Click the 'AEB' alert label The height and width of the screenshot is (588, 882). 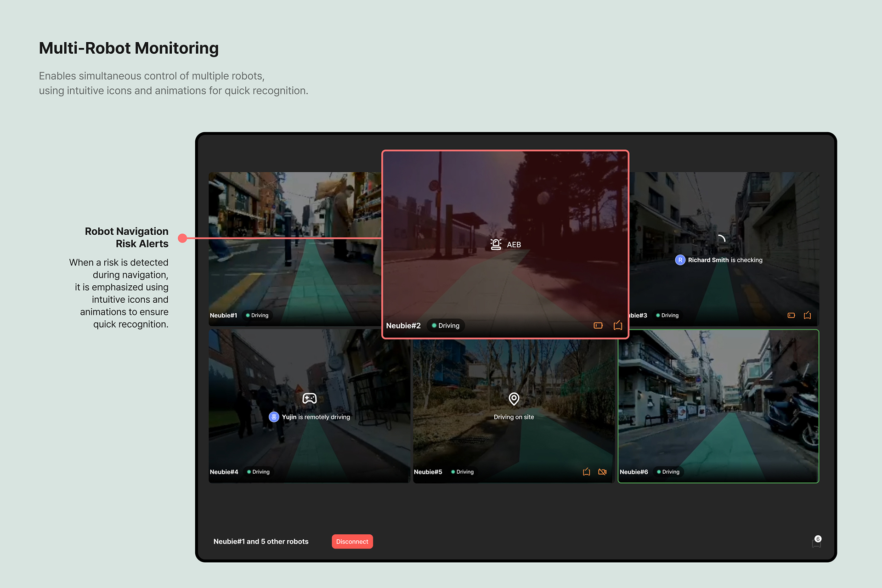514,245
